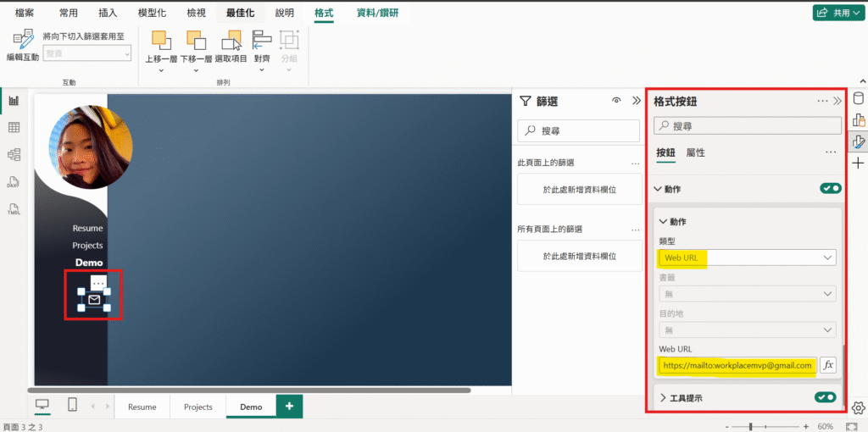This screenshot has width=868, height=432.
Task: Open the Type dropdown showing Web URL
Action: (x=747, y=258)
